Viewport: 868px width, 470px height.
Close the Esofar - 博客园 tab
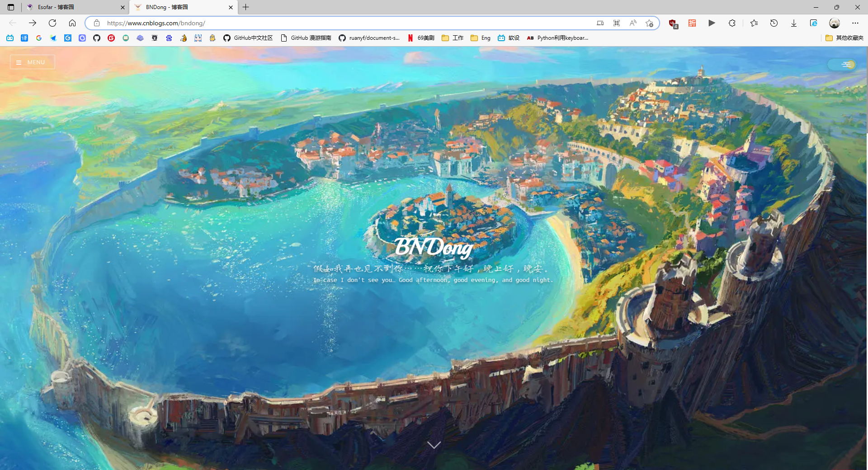[x=123, y=7]
